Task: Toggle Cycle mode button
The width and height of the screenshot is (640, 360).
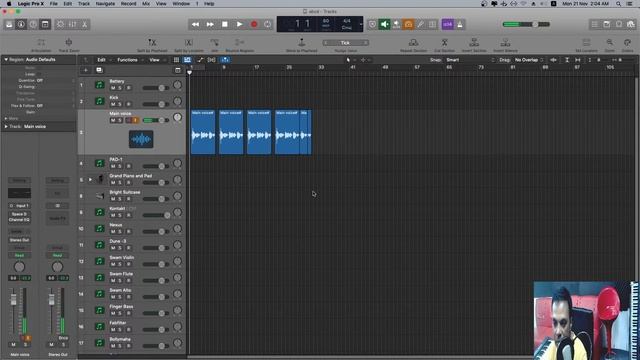Action: 268,24
